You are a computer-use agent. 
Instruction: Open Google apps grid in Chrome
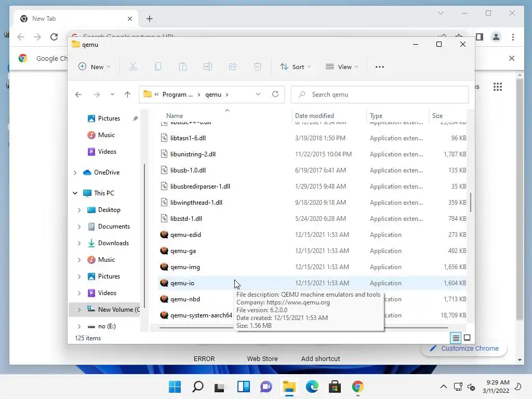point(498,87)
